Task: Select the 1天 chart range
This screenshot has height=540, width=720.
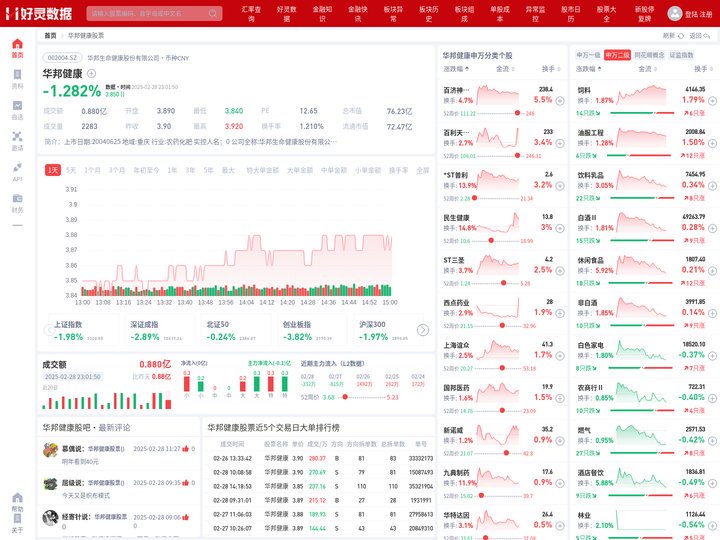Action: (53, 170)
